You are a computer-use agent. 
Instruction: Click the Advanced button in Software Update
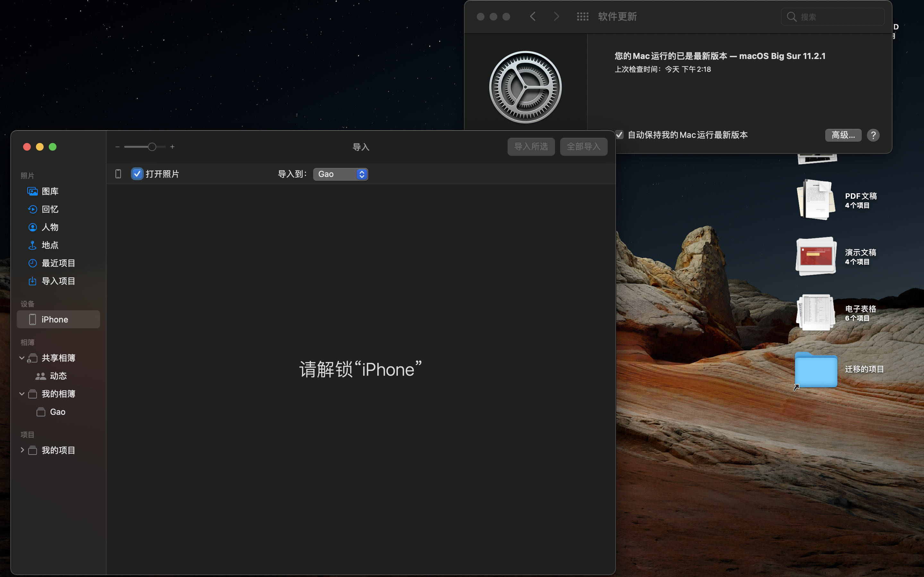pos(843,135)
